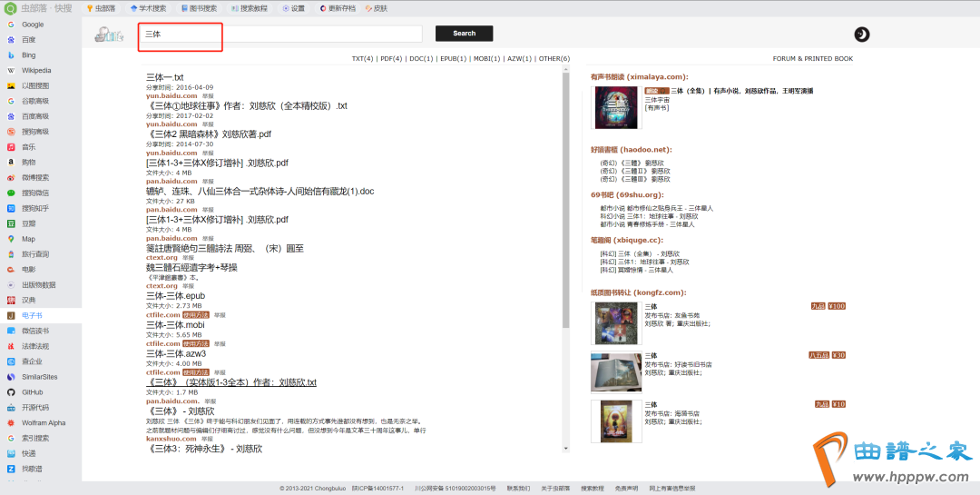Screen dimensions: 980x495
Task: Select the 音乐 music icon in the sidebar
Action: pyautogui.click(x=11, y=146)
